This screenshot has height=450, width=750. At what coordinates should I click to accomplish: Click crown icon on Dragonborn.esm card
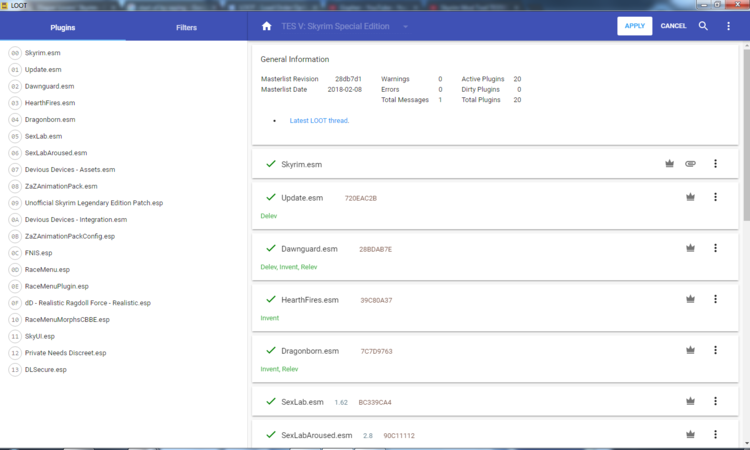pyautogui.click(x=690, y=351)
